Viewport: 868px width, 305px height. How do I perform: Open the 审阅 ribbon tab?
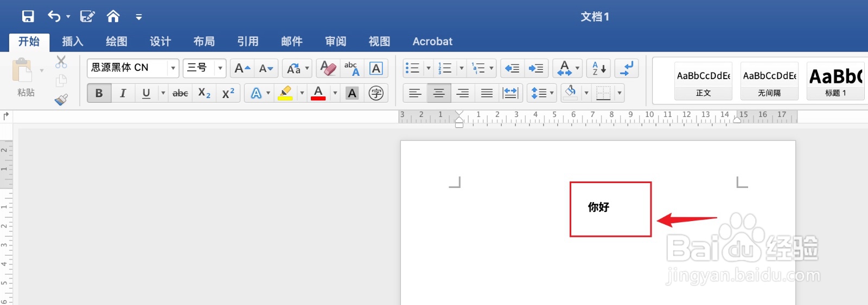click(x=336, y=41)
